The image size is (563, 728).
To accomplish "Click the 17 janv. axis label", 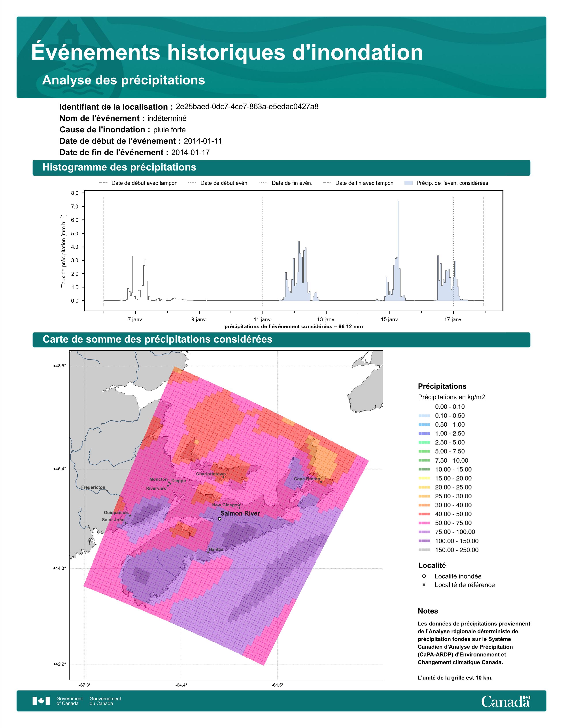I will tap(453, 320).
